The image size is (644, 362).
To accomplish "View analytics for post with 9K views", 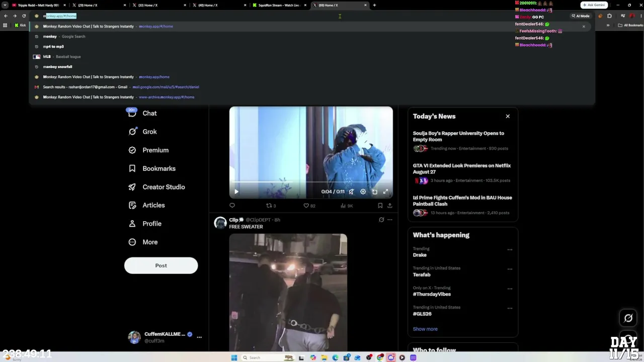I will 347,206.
